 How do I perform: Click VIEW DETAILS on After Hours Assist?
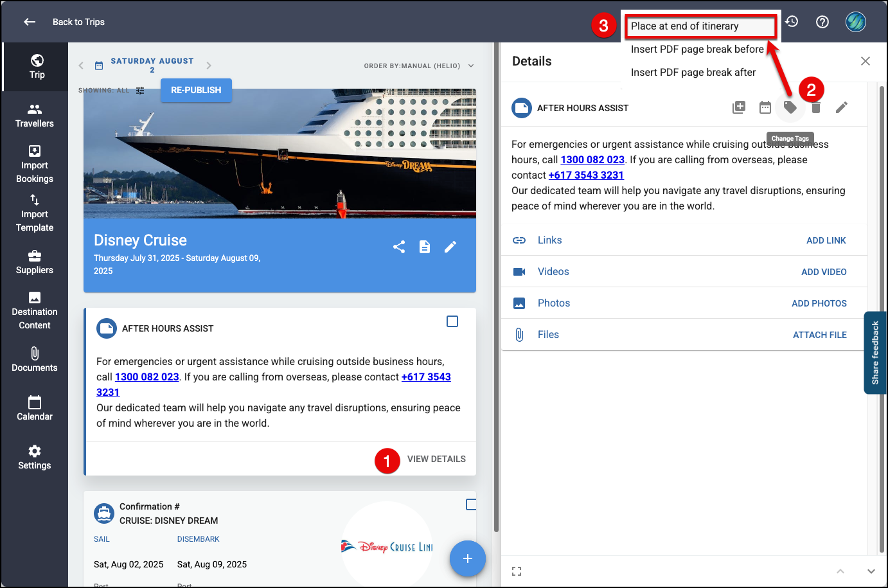(436, 459)
